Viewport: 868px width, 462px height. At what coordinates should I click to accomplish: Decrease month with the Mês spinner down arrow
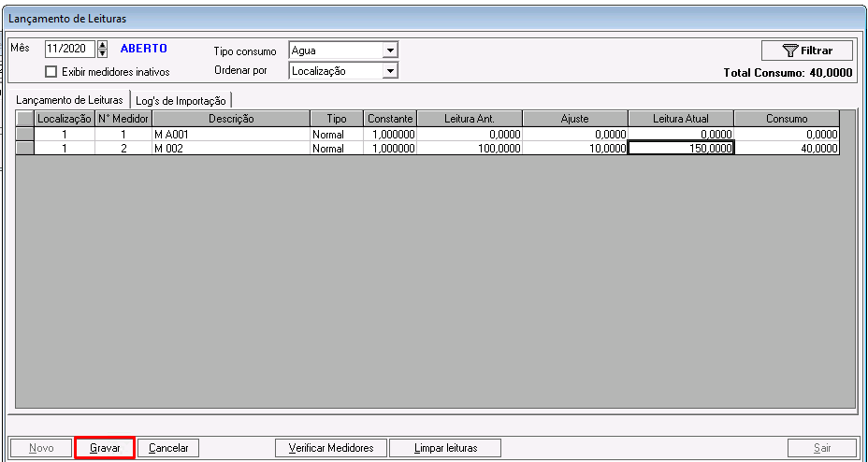coord(102,53)
